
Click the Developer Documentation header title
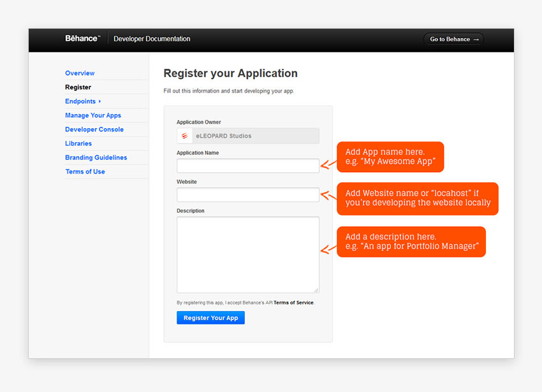(152, 39)
